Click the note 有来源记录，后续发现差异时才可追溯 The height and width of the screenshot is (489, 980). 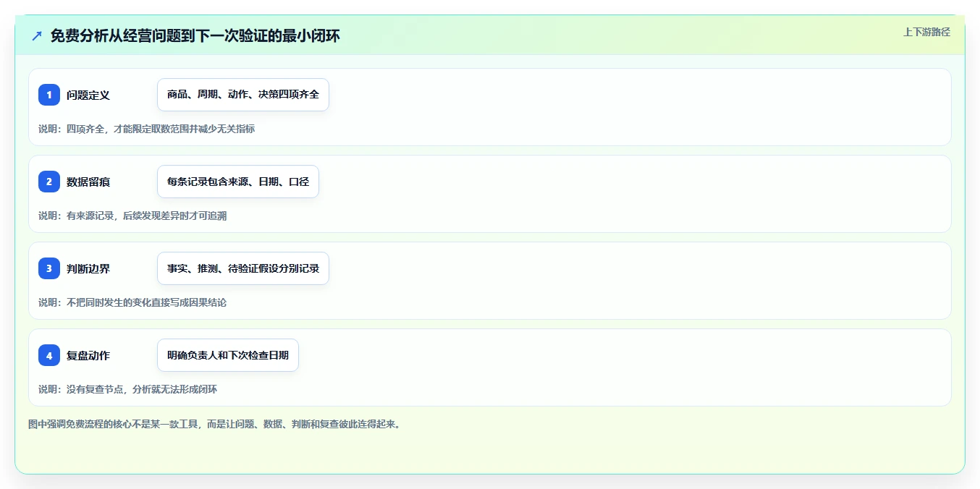pyautogui.click(x=132, y=216)
